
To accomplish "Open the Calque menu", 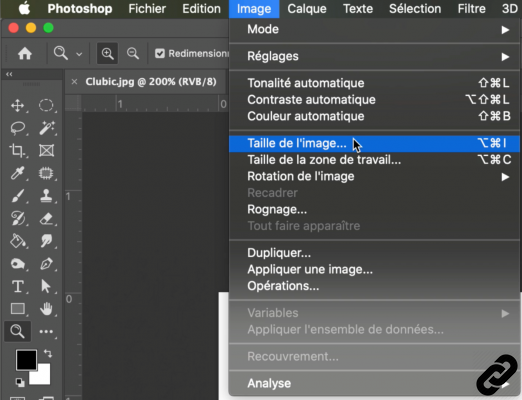I will [307, 9].
